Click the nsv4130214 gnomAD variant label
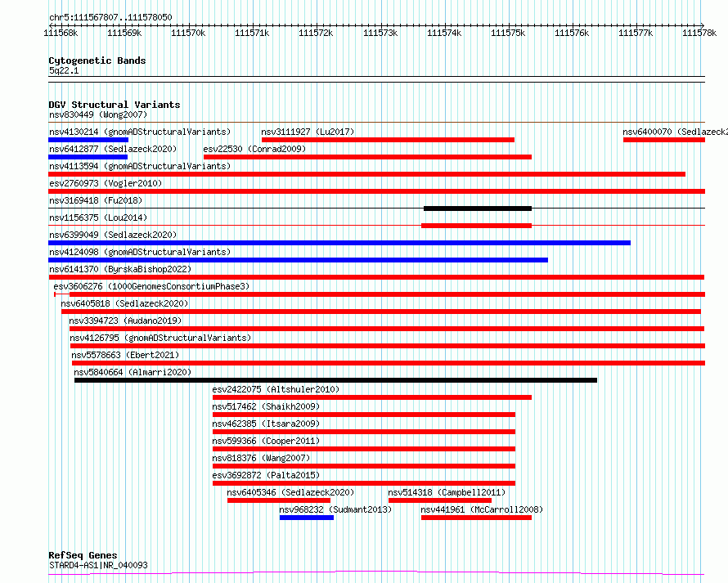The width and height of the screenshot is (728, 583). coord(140,132)
